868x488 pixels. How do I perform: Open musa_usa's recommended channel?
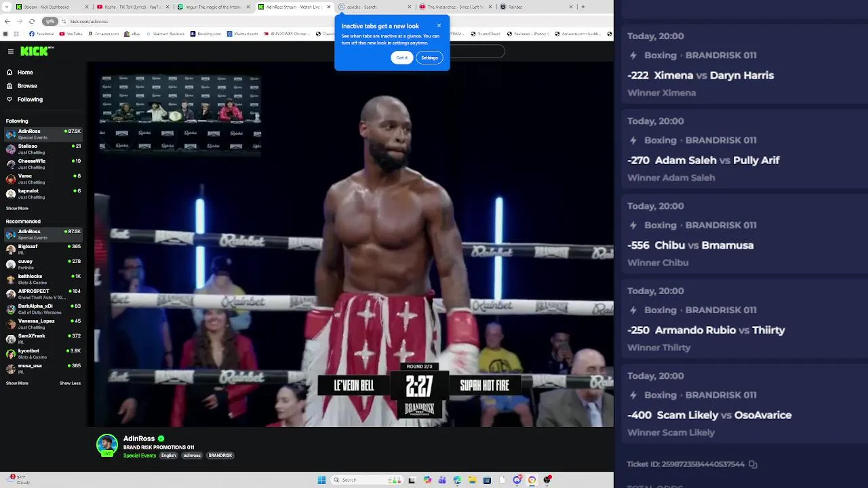point(43,369)
